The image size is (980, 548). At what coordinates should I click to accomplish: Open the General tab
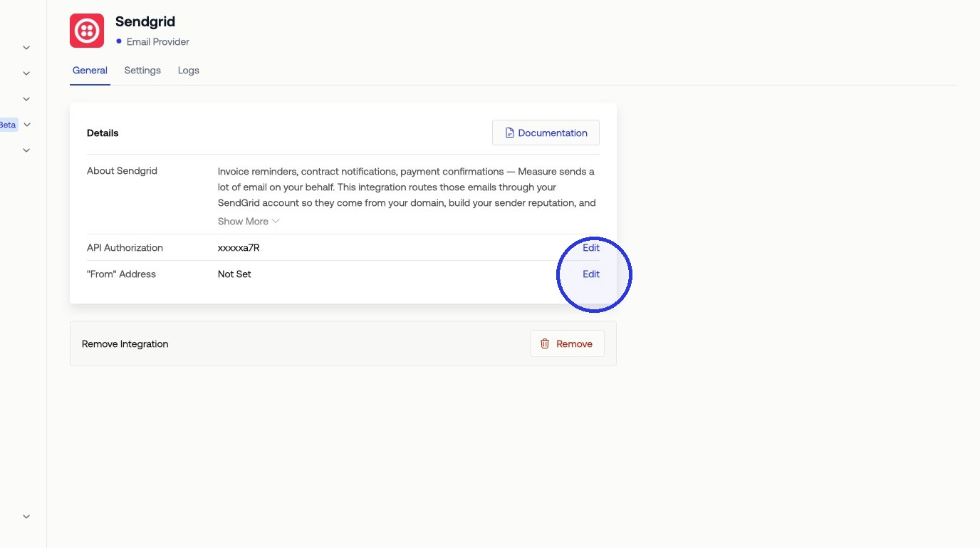[x=90, y=71]
